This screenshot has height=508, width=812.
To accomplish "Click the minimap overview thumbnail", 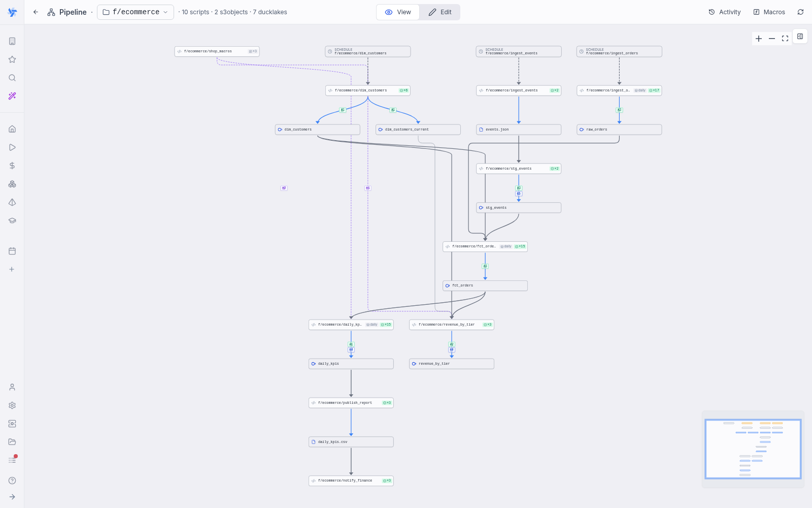I will [753, 449].
